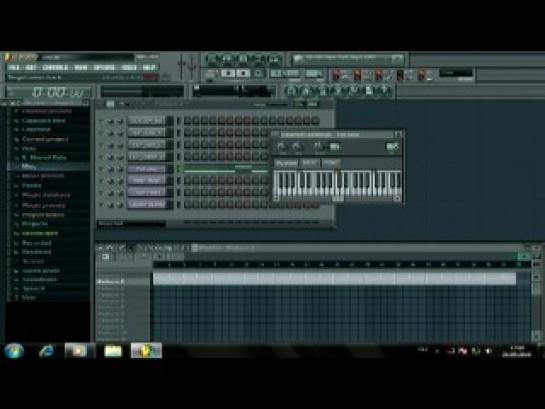Select the purple channel with green piano-roll preview
The width and height of the screenshot is (545, 409).
(146, 169)
